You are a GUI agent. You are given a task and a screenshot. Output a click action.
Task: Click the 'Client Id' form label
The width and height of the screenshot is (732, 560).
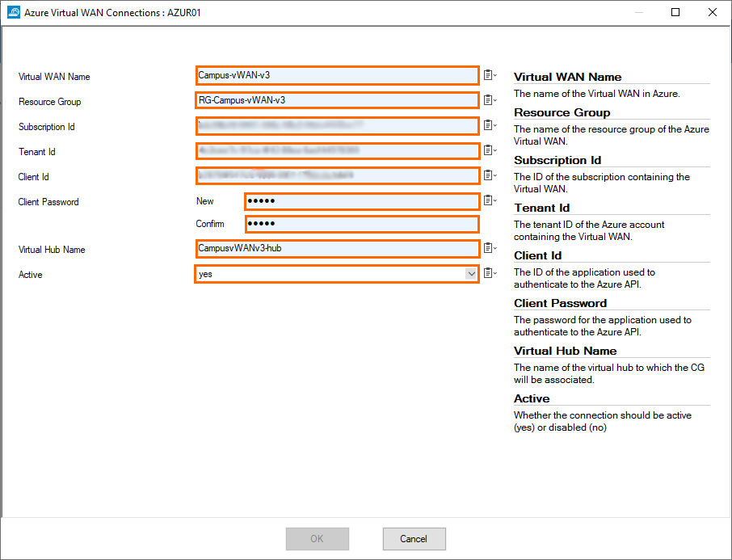pos(33,177)
